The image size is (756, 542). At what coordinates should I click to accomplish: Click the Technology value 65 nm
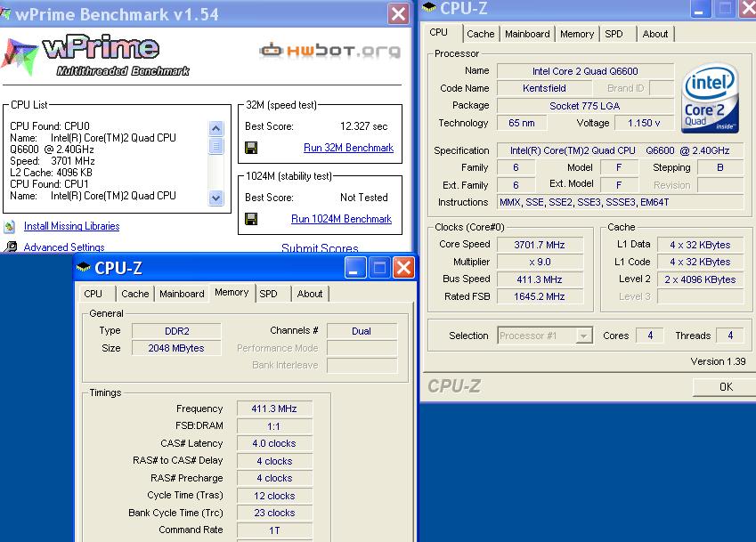pos(522,123)
